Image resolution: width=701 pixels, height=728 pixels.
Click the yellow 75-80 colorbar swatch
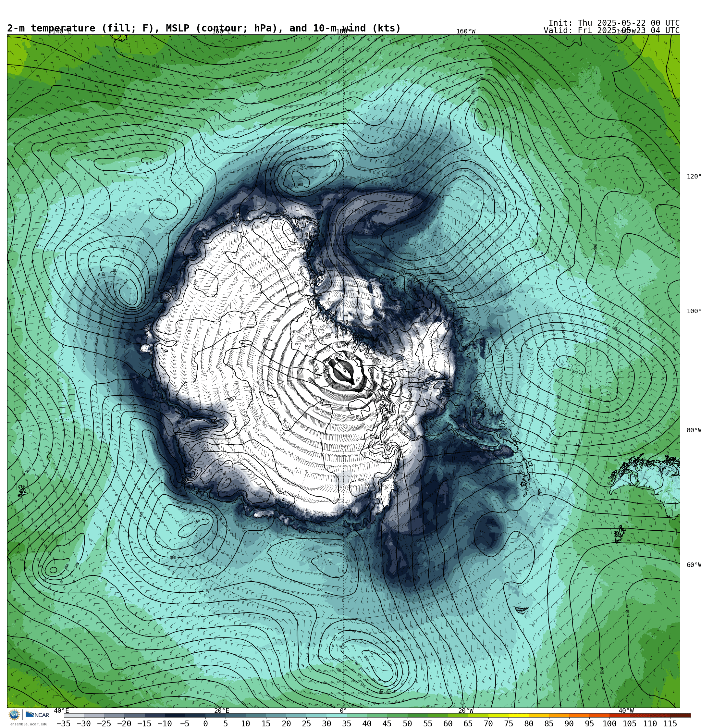[x=518, y=715]
